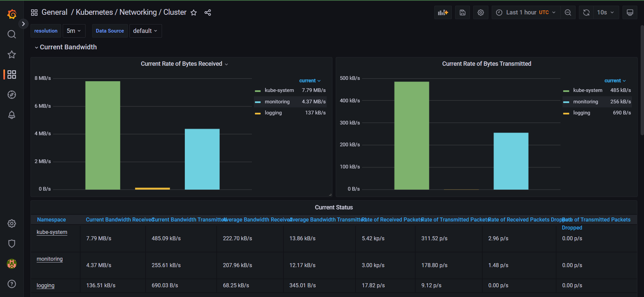The width and height of the screenshot is (644, 297).
Task: Open the Dashboards grid icon in sidebar
Action: [12, 75]
